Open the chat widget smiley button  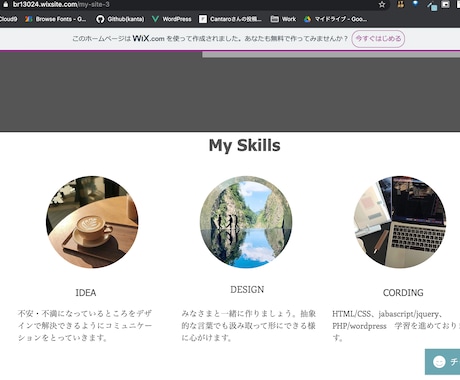point(443,362)
